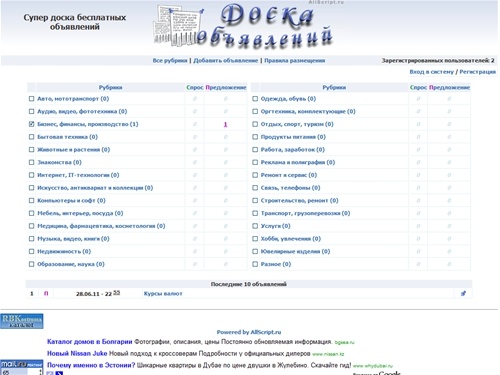Open category Образование, наука
Screen dimensions: 500x375
(x=71, y=264)
